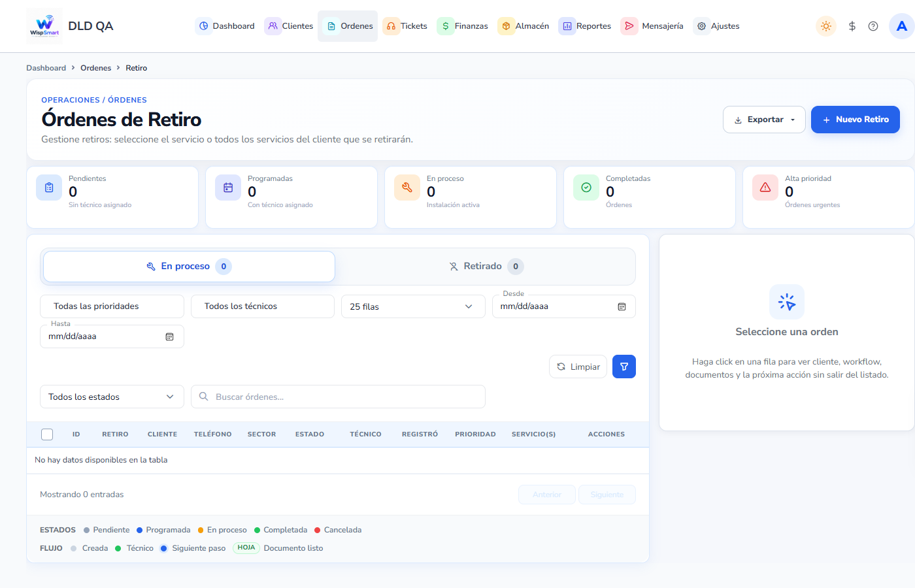Open the Todos los técnicos selector
Screen dimensions: 915x588
[x=263, y=306]
